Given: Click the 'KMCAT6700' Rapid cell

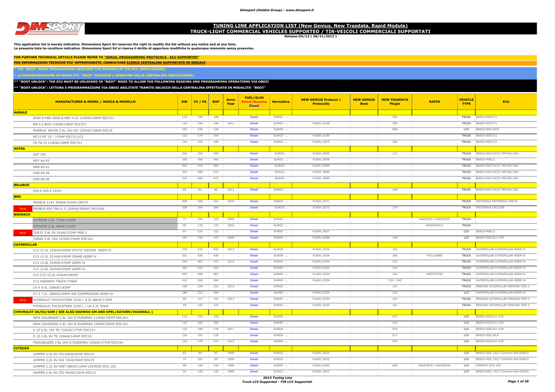Looking at the screenshot, I should (434, 275).
